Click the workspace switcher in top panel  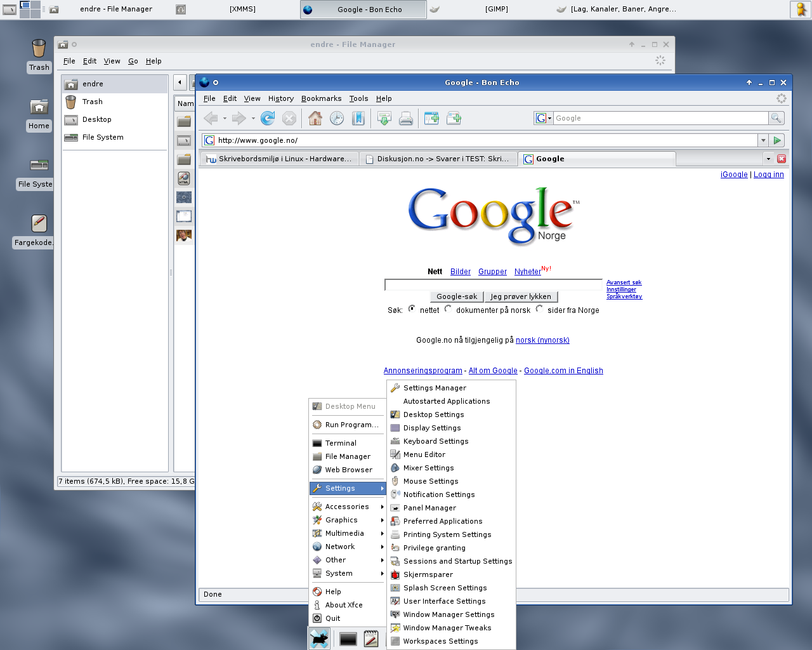click(30, 9)
